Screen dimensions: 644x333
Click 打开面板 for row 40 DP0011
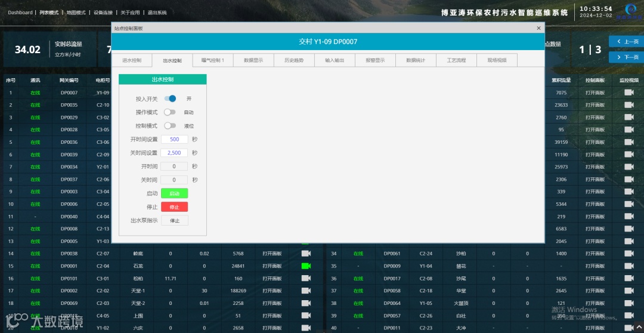tap(595, 328)
